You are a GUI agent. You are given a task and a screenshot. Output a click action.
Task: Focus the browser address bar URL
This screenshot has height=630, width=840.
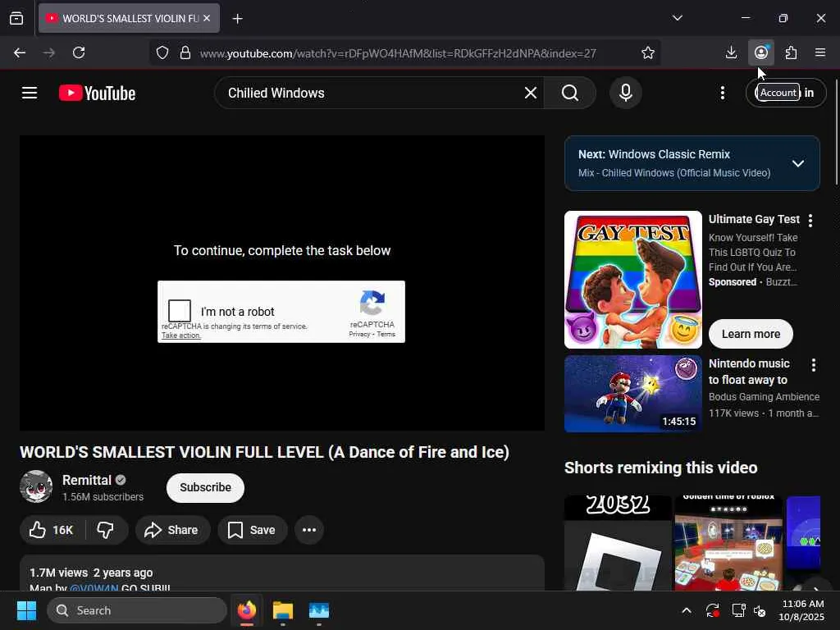pyautogui.click(x=398, y=53)
